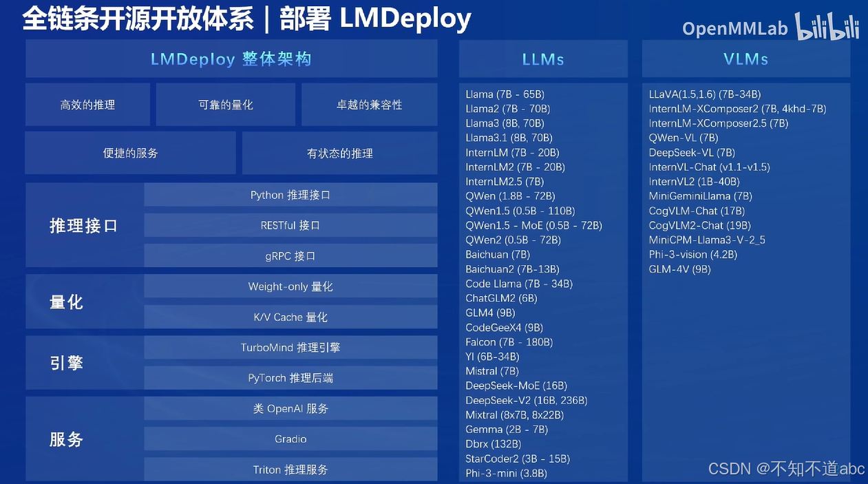This screenshot has width=868, height=484.
Task: Click the 便捷的服务 feature box
Action: 131,153
